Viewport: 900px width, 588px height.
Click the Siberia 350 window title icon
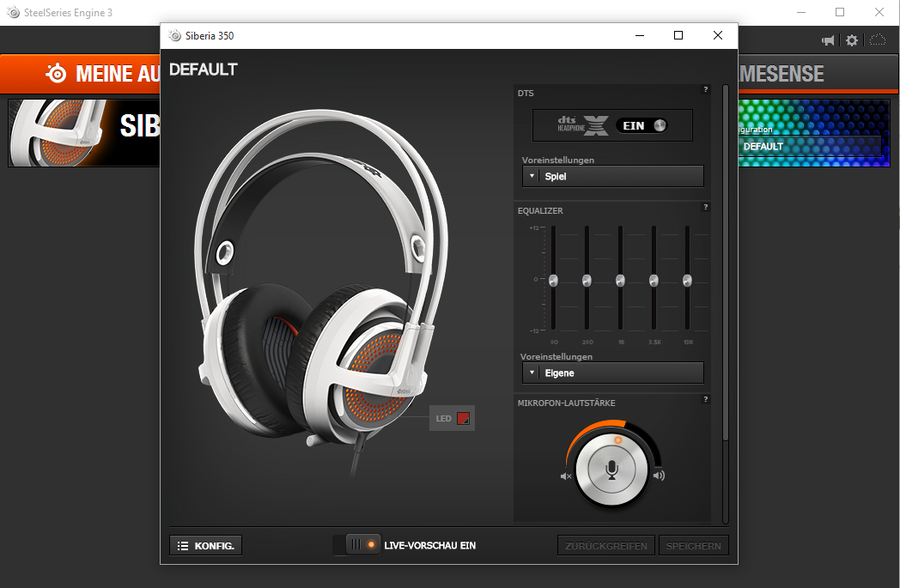coord(174,35)
